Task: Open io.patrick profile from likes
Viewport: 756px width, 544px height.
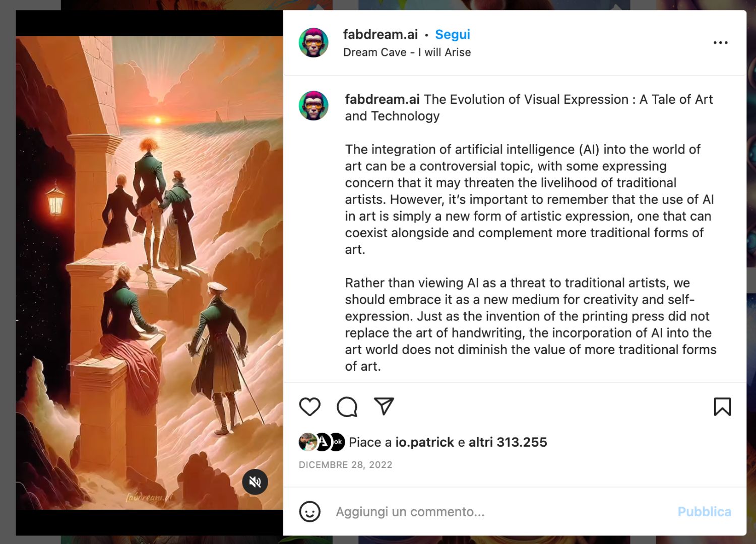Action: [424, 442]
